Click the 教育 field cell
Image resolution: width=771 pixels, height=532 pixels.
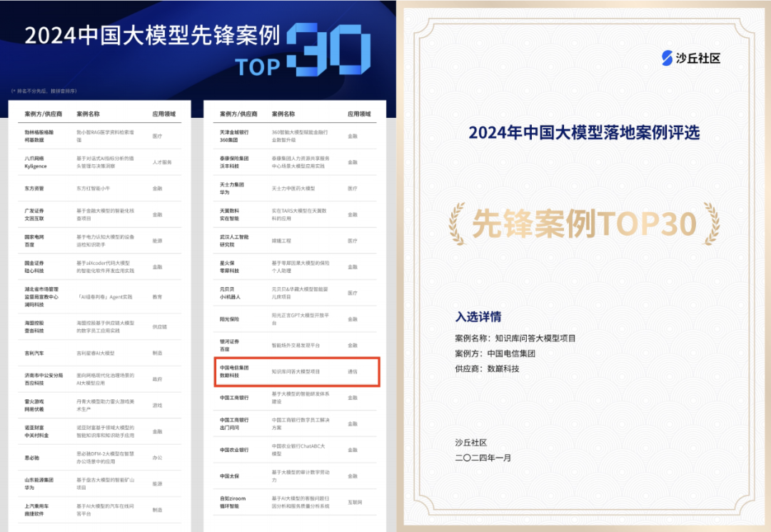[157, 297]
